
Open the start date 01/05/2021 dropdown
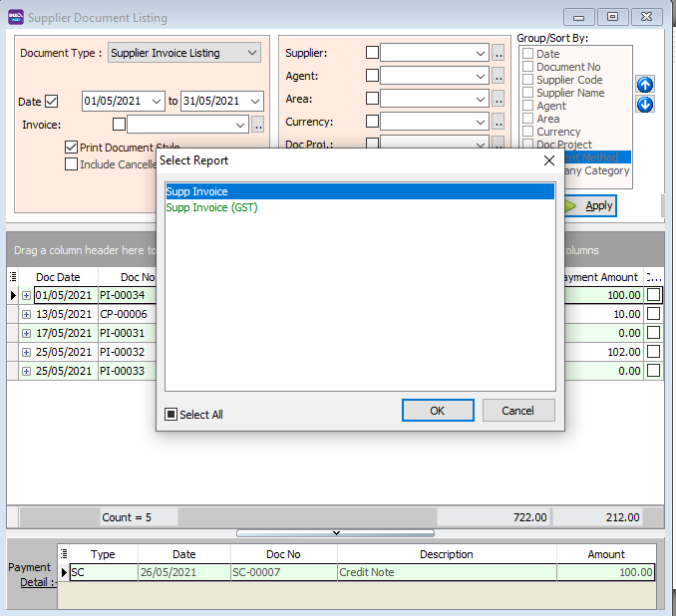coord(156,101)
